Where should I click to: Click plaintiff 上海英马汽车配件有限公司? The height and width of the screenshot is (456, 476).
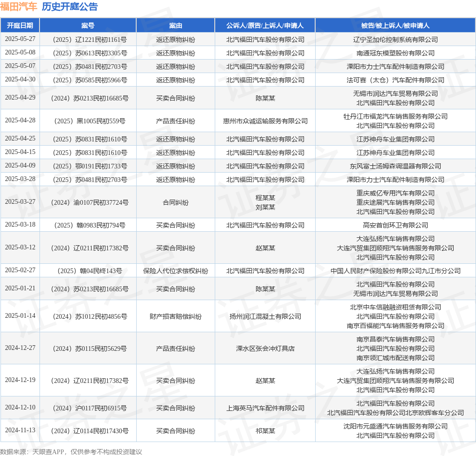265,408
